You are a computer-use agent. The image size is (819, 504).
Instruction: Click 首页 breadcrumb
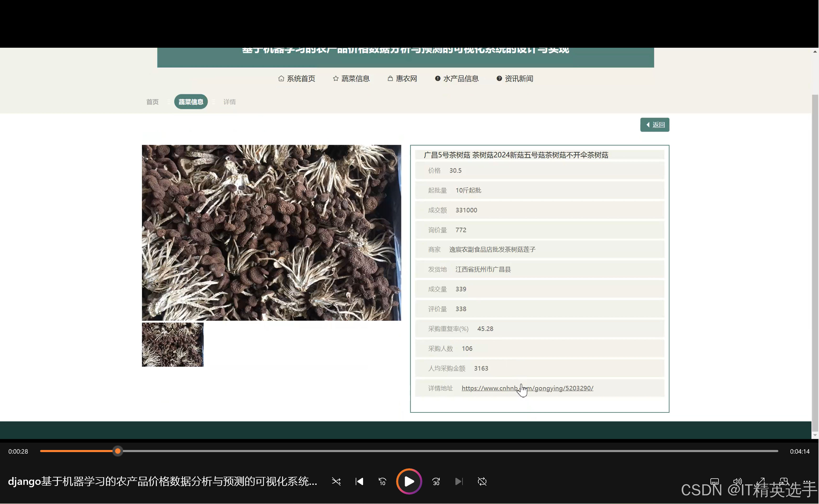tap(152, 102)
